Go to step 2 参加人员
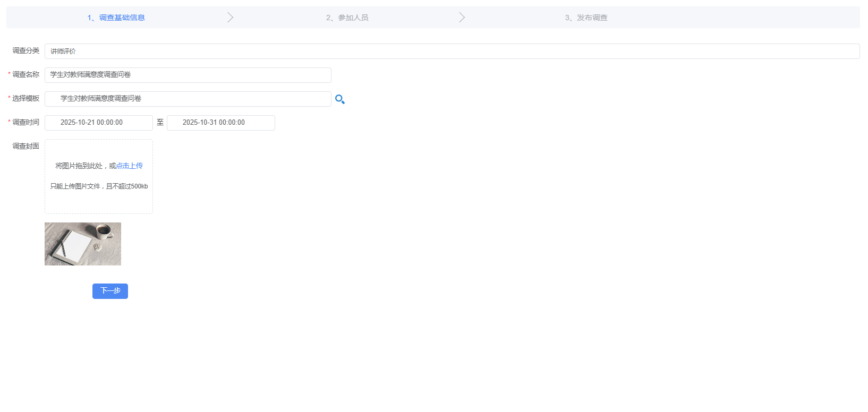 tap(347, 18)
